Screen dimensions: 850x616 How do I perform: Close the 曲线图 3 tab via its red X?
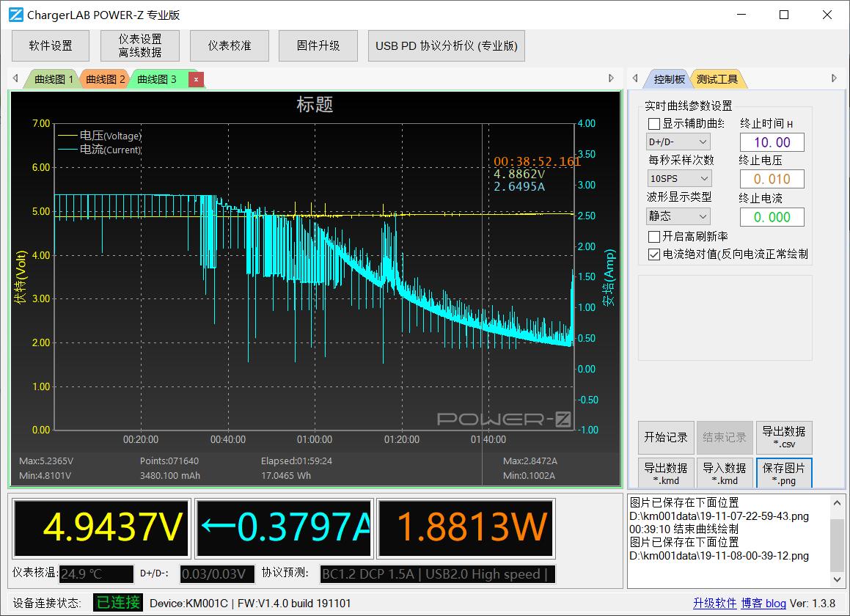tap(194, 78)
